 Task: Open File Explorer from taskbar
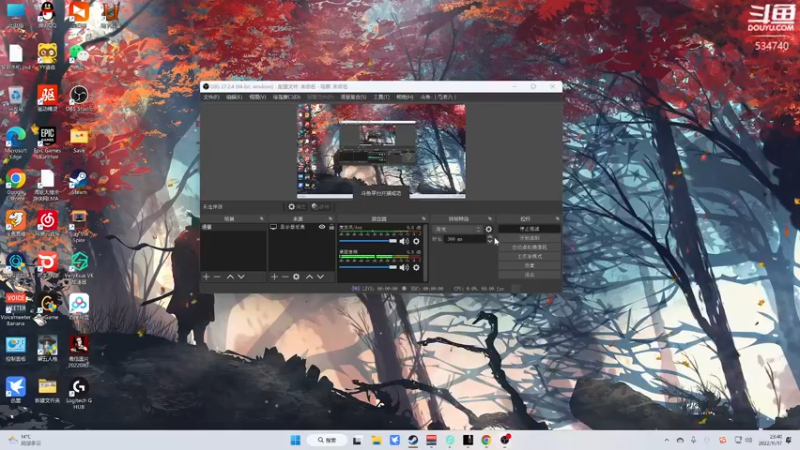point(376,440)
